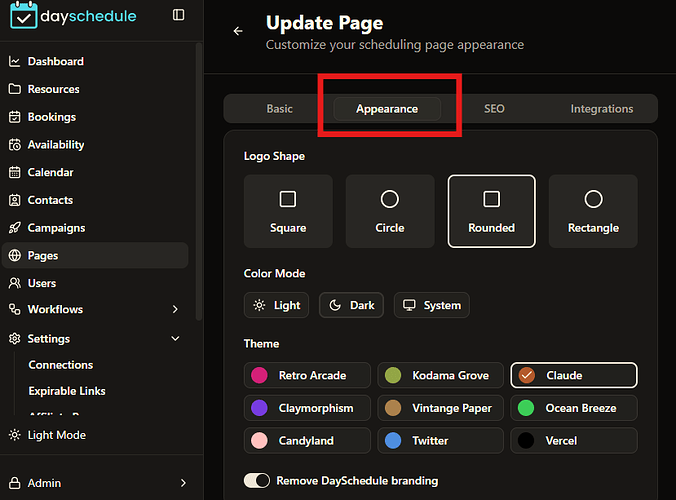Click the Settings gear icon
The width and height of the screenshot is (676, 500).
coord(15,339)
